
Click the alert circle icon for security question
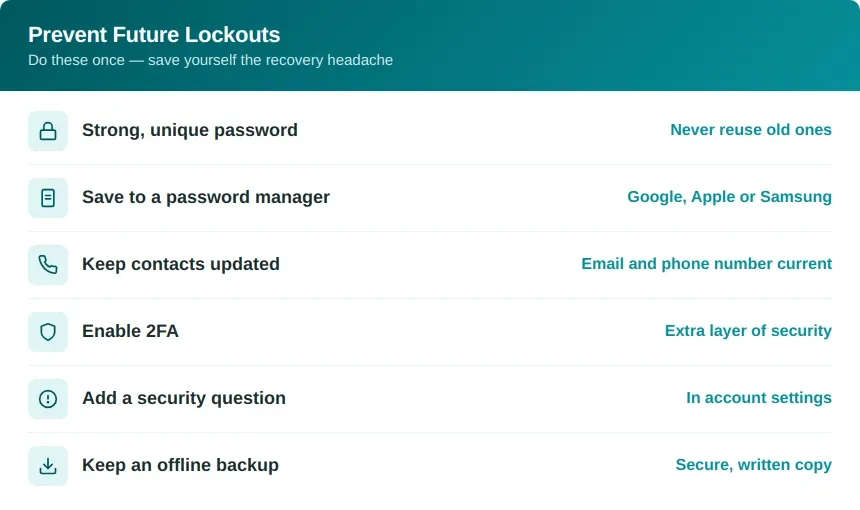pos(48,399)
